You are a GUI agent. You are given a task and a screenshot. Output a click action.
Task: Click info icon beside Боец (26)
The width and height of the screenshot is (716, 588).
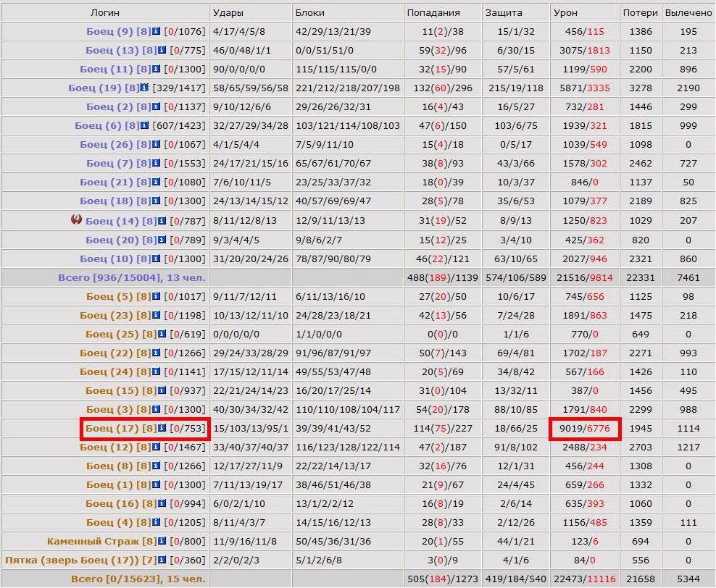[156, 143]
